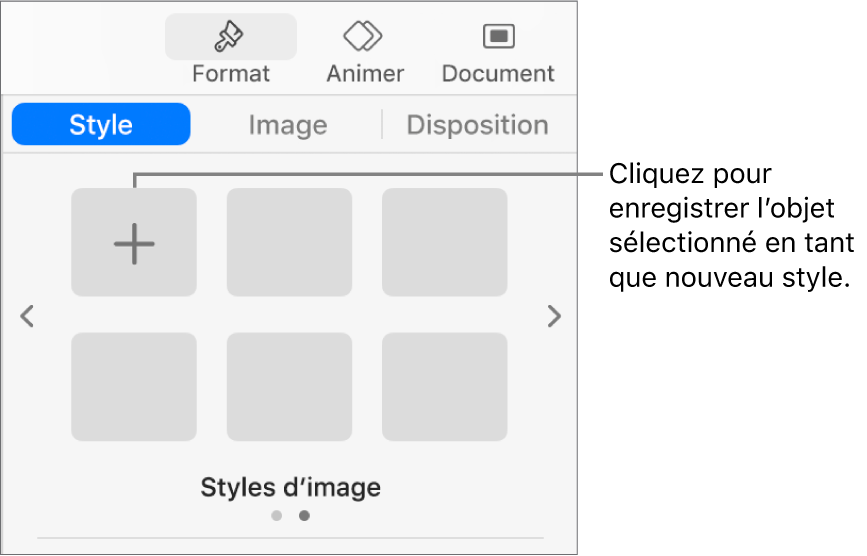The image size is (867, 556).
Task: Select the bottom-left empty style slot
Action: [x=134, y=387]
